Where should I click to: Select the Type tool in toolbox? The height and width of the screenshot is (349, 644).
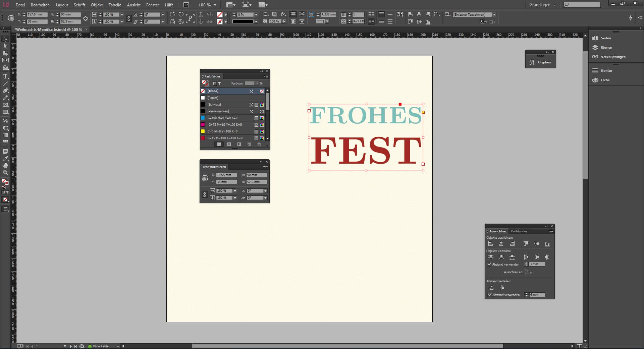pyautogui.click(x=5, y=76)
